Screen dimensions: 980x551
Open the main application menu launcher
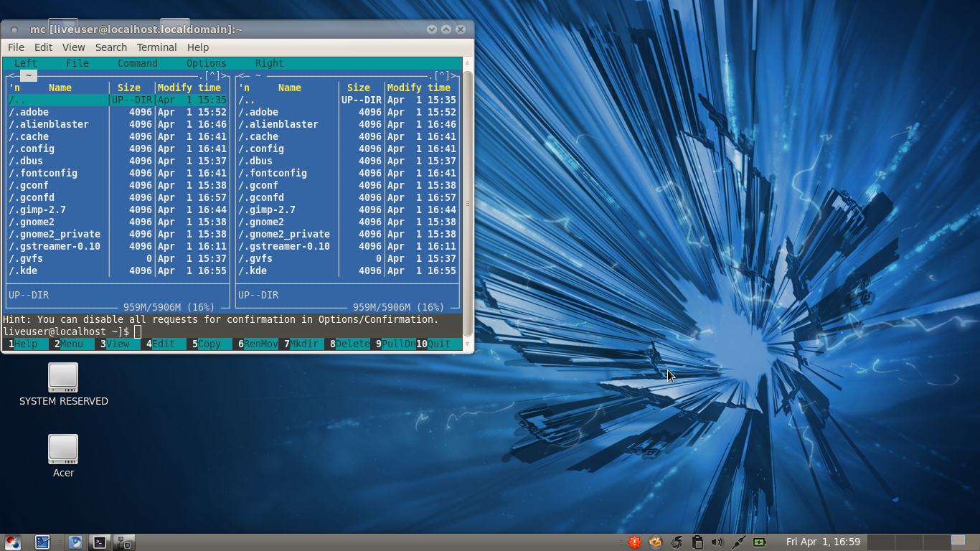(13, 542)
